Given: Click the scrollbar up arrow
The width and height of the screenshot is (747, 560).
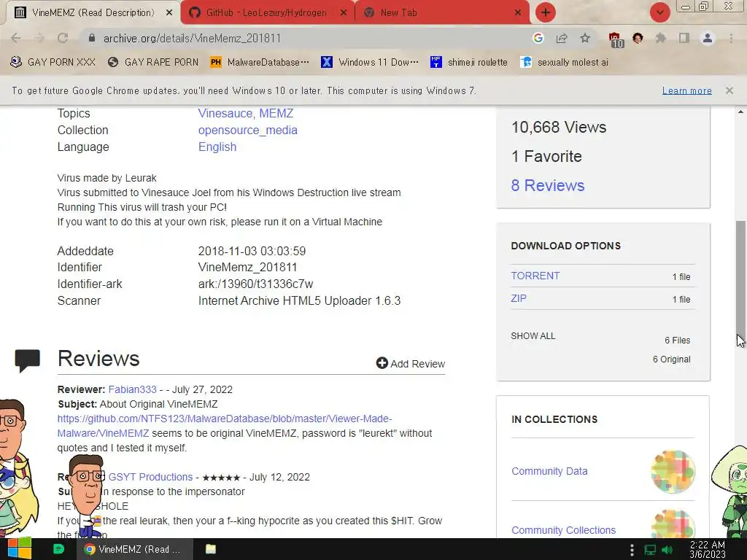Looking at the screenshot, I should coord(740,112).
